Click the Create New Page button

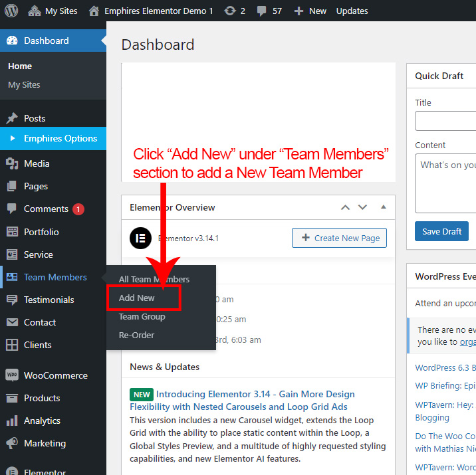(x=339, y=238)
